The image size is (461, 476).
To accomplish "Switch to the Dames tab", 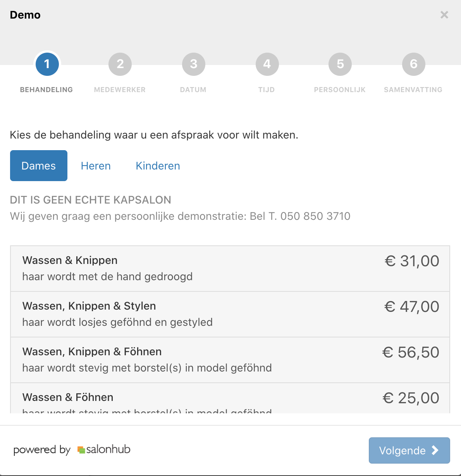I will pos(39,166).
